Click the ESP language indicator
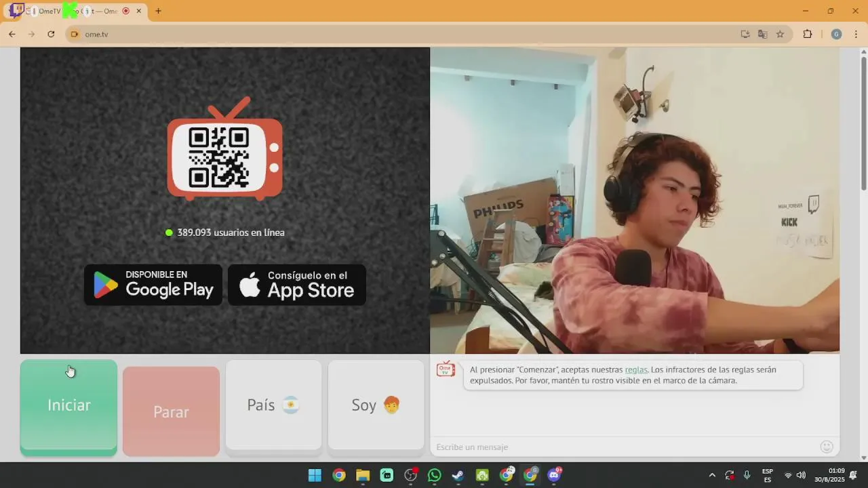Screen dimensions: 868x488 (x=768, y=475)
